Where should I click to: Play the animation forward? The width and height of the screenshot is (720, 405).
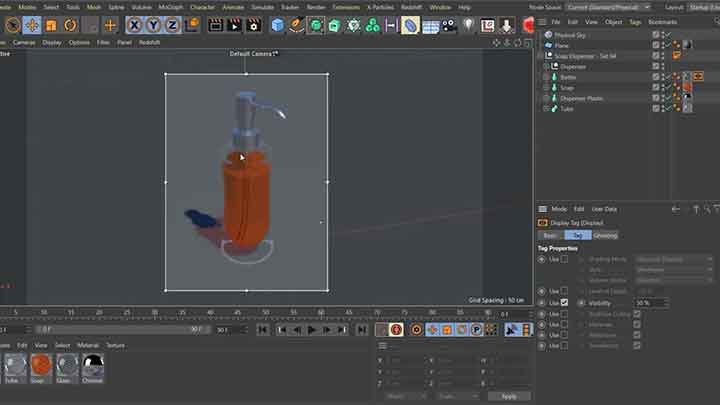pyautogui.click(x=312, y=330)
